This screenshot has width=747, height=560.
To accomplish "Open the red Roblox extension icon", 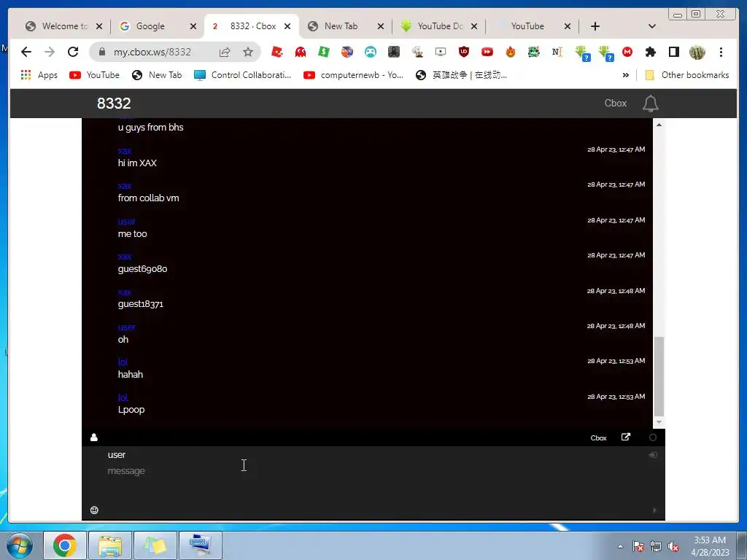I will tap(276, 52).
